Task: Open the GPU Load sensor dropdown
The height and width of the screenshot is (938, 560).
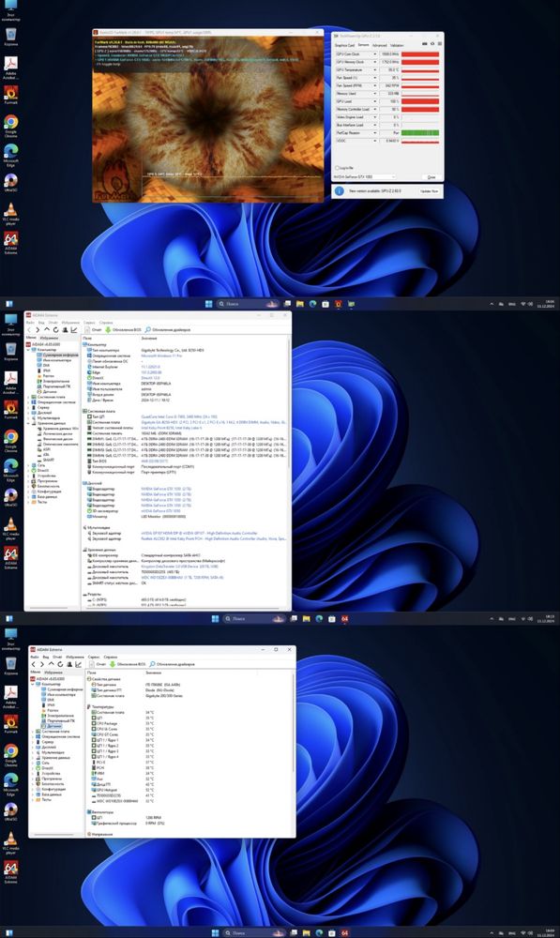Action: [375, 101]
